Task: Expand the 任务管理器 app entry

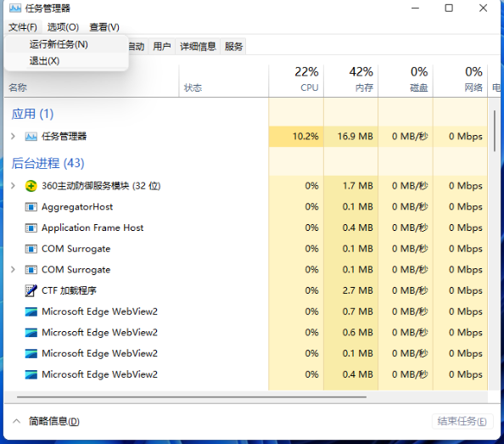Action: point(13,137)
